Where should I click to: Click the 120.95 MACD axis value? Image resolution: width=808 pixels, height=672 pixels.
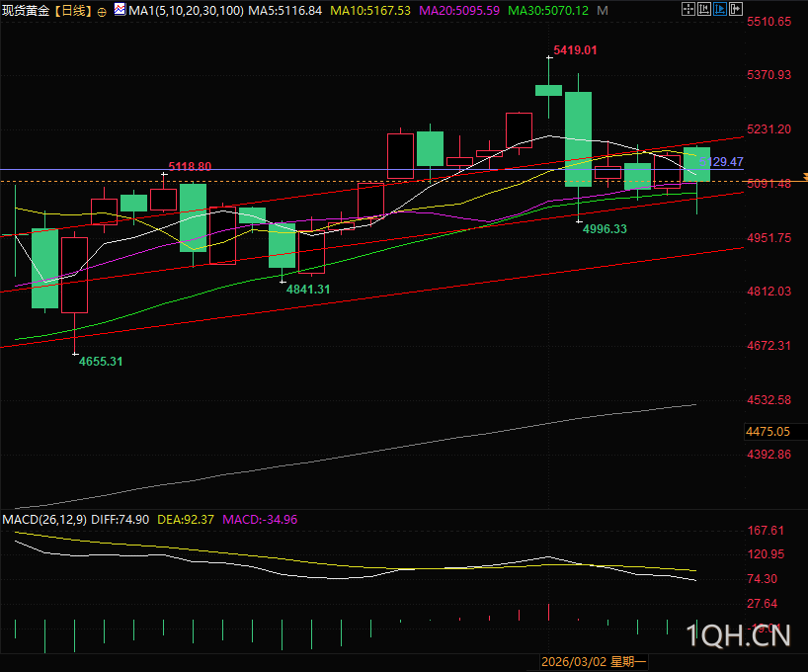click(x=766, y=554)
